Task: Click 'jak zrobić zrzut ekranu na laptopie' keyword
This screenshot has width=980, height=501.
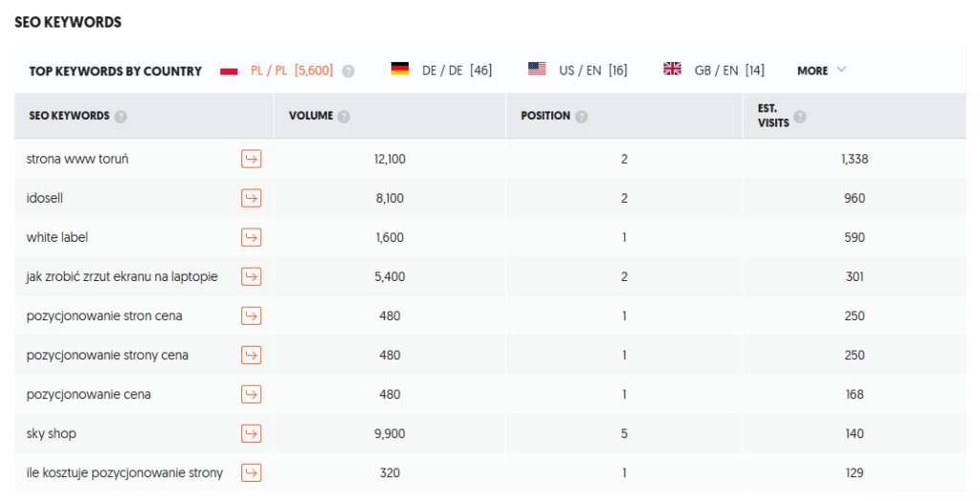Action: [x=122, y=276]
